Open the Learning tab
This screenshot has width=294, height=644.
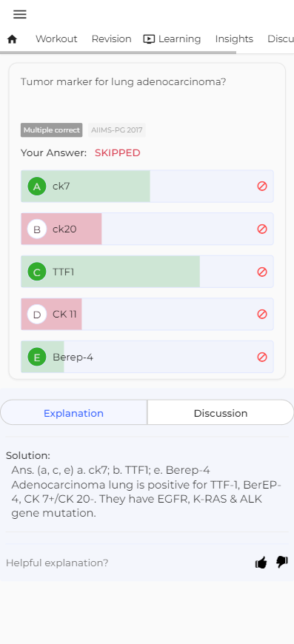[172, 39]
